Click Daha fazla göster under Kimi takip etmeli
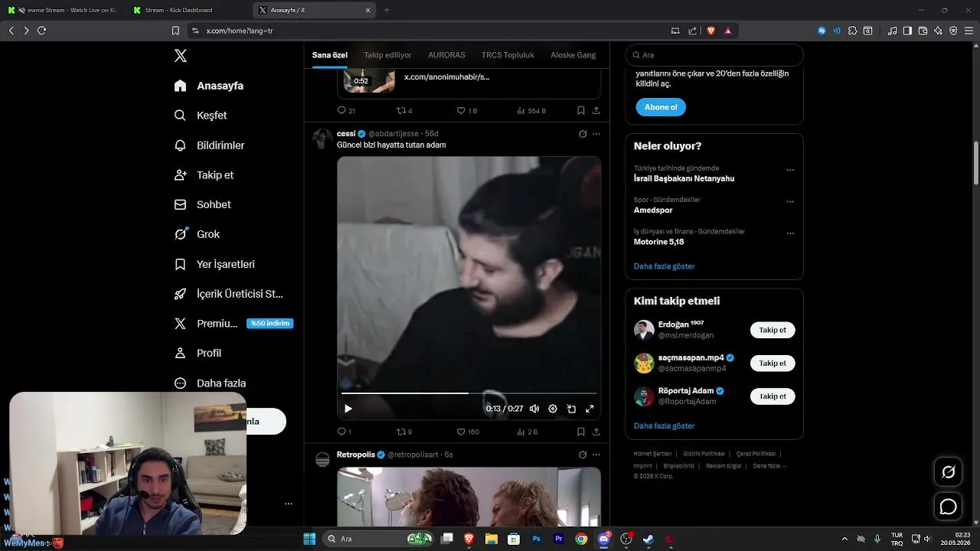Screen dimensions: 980x551 [x=664, y=425]
